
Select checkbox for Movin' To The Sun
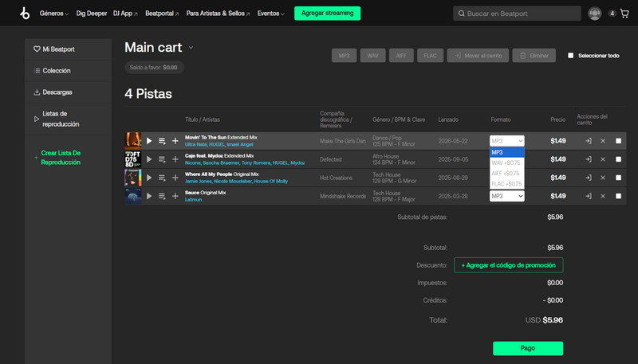click(x=619, y=141)
